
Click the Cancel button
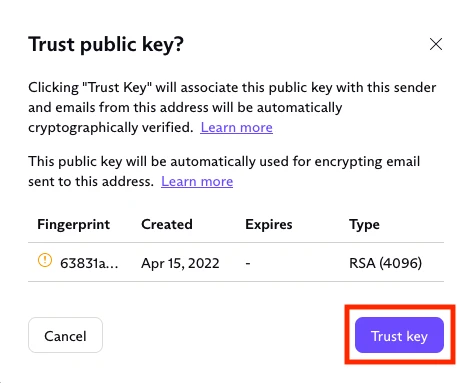click(65, 335)
